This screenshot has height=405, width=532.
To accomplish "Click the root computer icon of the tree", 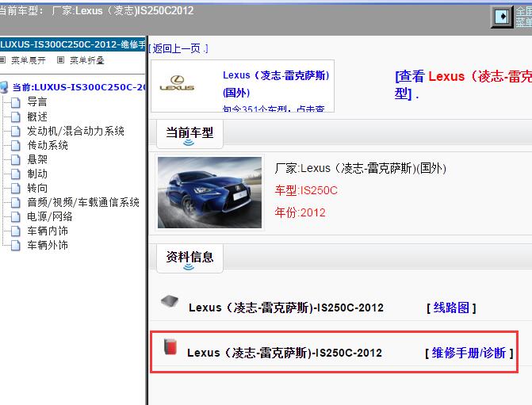I will 4,87.
